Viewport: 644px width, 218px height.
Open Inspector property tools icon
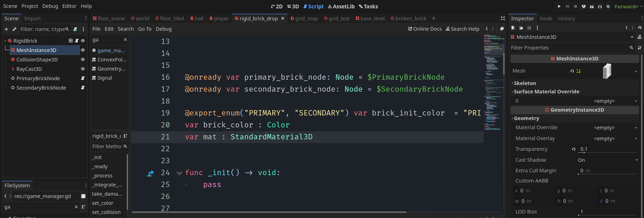pos(640,48)
